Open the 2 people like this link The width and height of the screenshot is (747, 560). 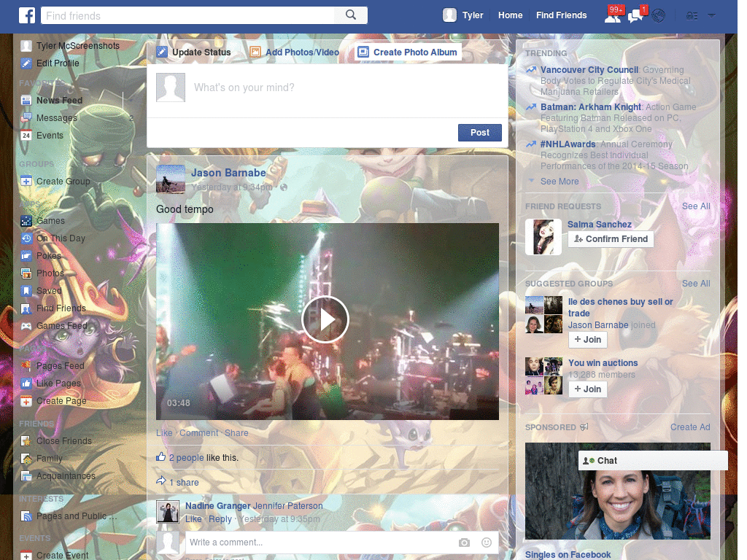(x=186, y=458)
